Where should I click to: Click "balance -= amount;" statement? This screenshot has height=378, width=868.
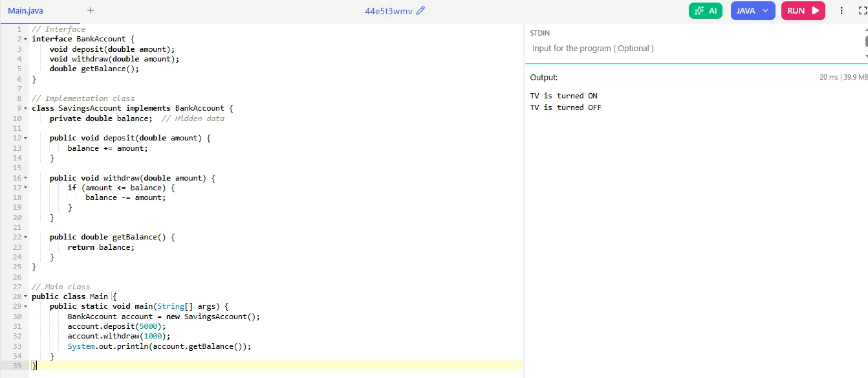pos(125,197)
